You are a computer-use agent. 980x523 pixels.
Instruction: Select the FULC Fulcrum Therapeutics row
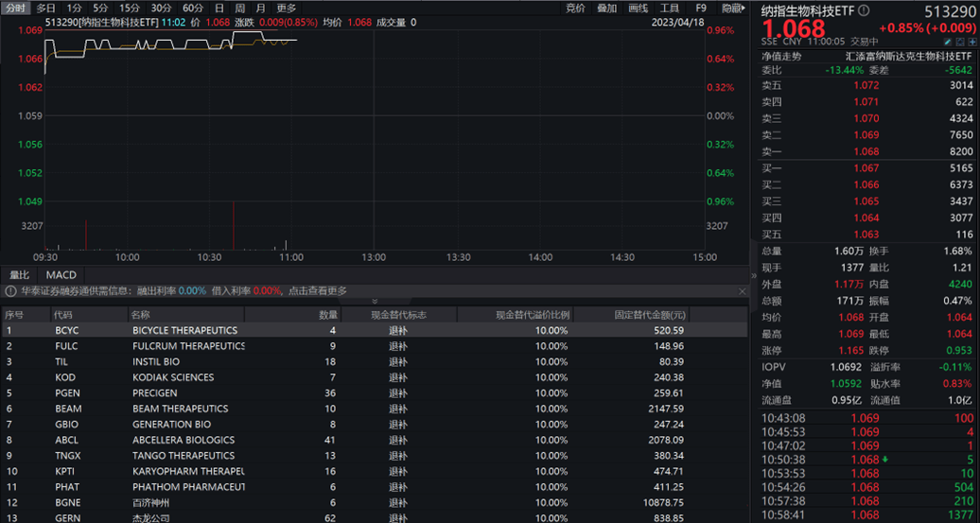[375, 345]
